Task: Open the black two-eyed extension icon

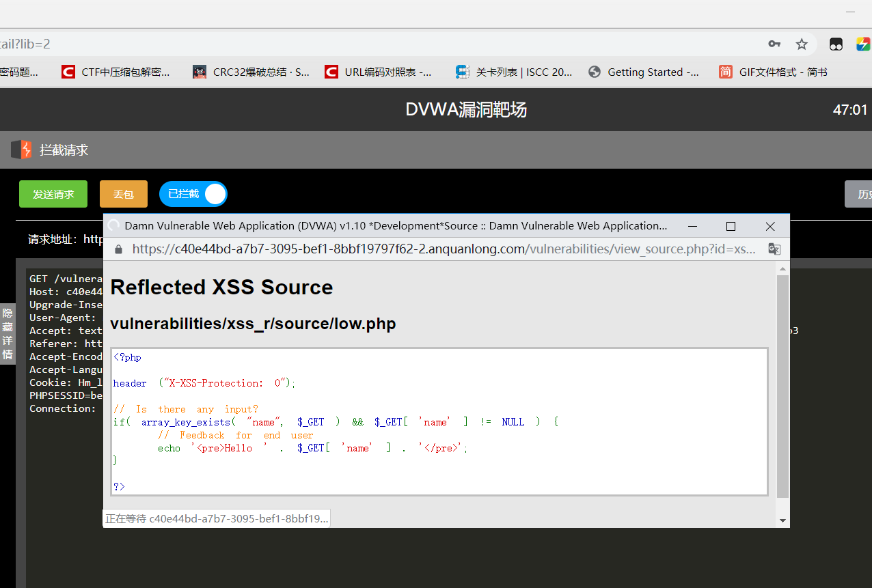Action: [836, 44]
